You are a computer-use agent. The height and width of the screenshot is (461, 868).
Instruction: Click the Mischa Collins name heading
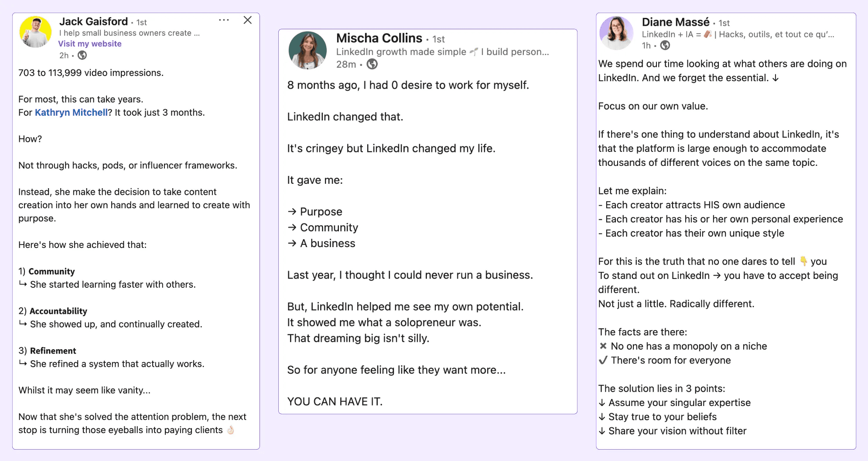pos(379,38)
